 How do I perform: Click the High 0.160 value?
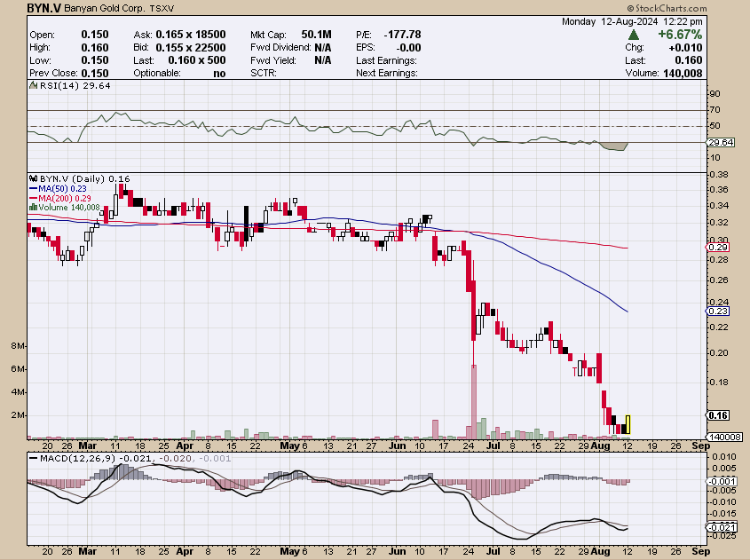click(x=95, y=47)
